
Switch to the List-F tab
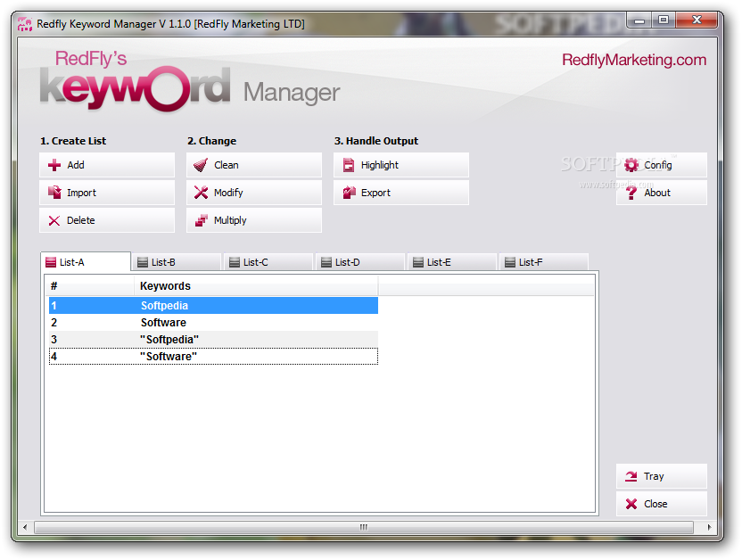point(544,262)
